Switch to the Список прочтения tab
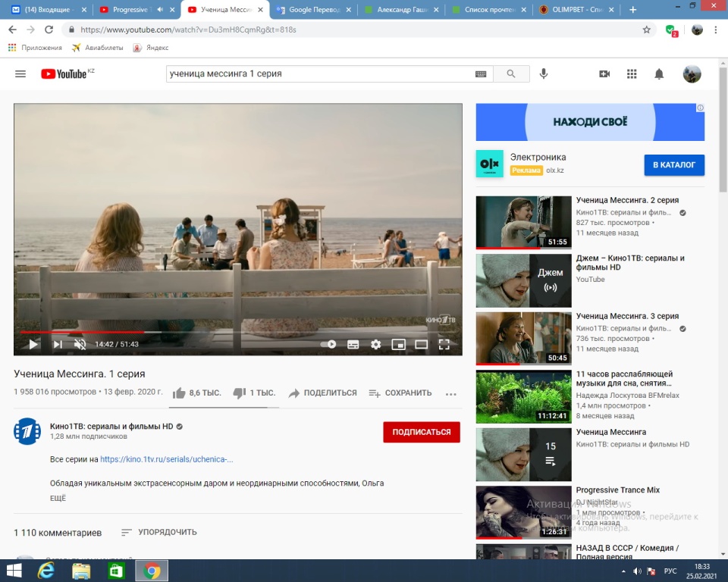 [x=489, y=9]
